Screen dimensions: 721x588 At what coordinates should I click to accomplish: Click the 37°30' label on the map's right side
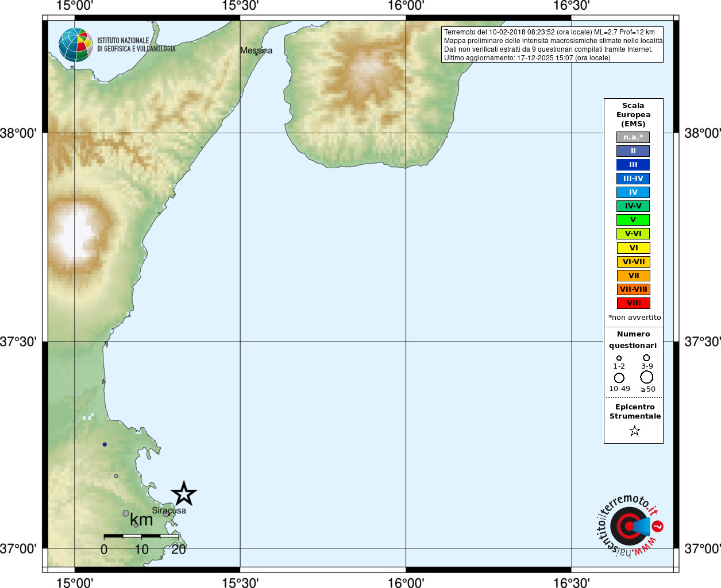pyautogui.click(x=703, y=342)
